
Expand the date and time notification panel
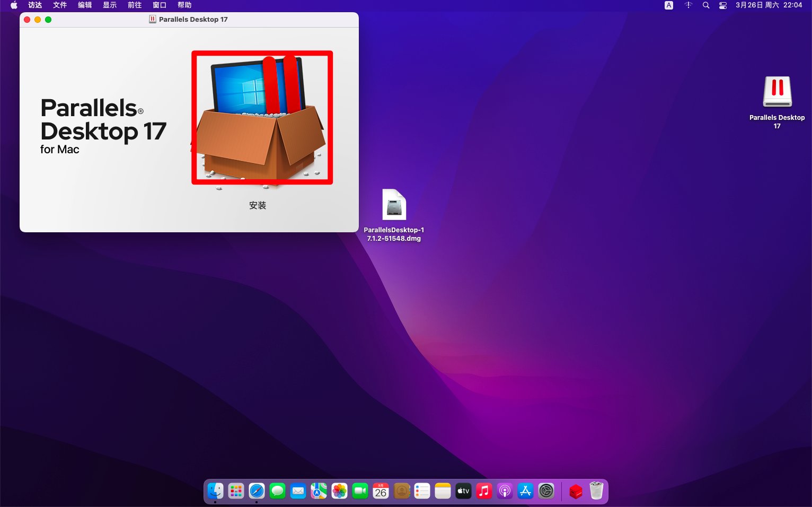coord(769,5)
